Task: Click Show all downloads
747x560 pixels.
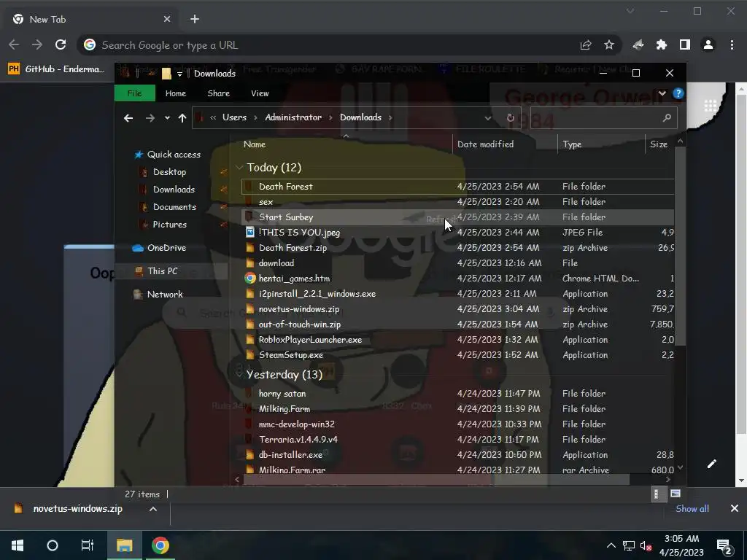Action: 692,508
